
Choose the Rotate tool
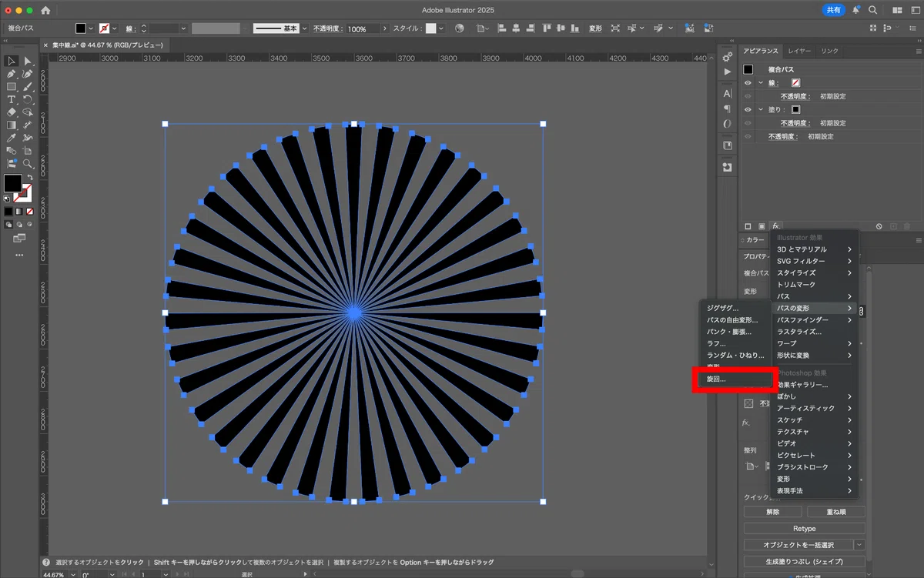point(28,99)
